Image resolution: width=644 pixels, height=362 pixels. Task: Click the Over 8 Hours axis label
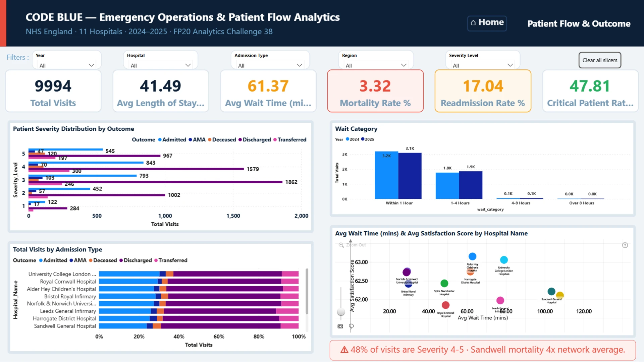coord(582,203)
